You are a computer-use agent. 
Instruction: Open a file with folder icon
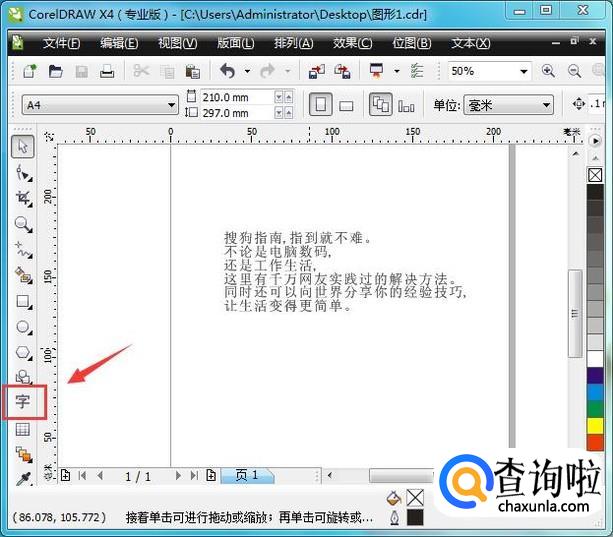click(56, 72)
